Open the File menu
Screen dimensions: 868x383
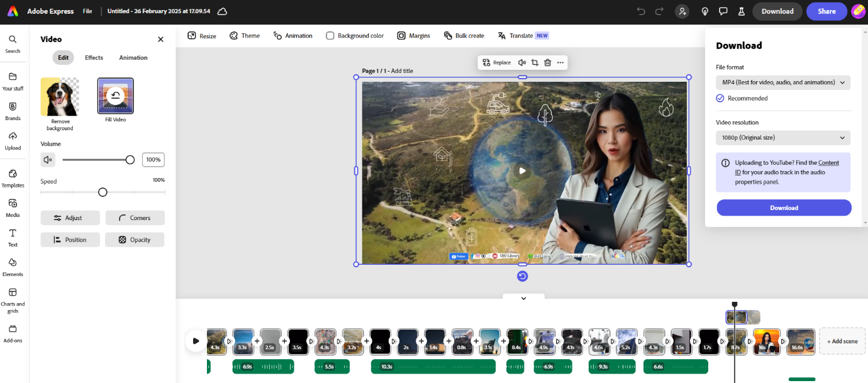click(87, 11)
